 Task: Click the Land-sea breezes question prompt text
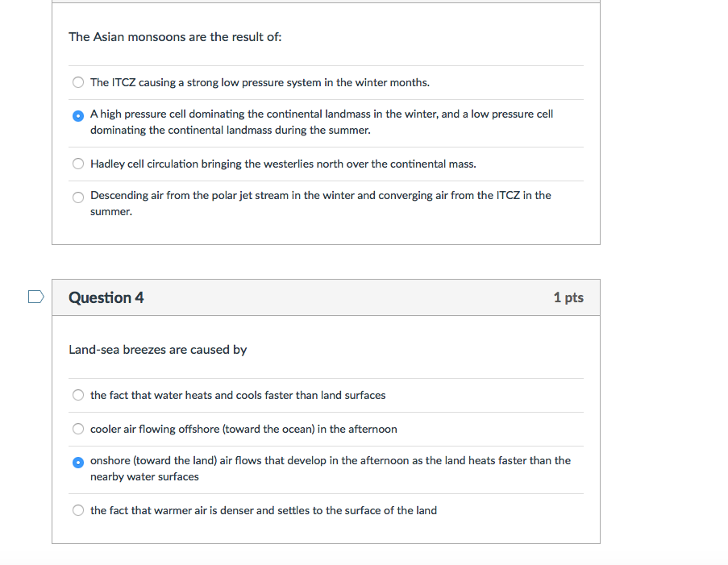pos(158,350)
